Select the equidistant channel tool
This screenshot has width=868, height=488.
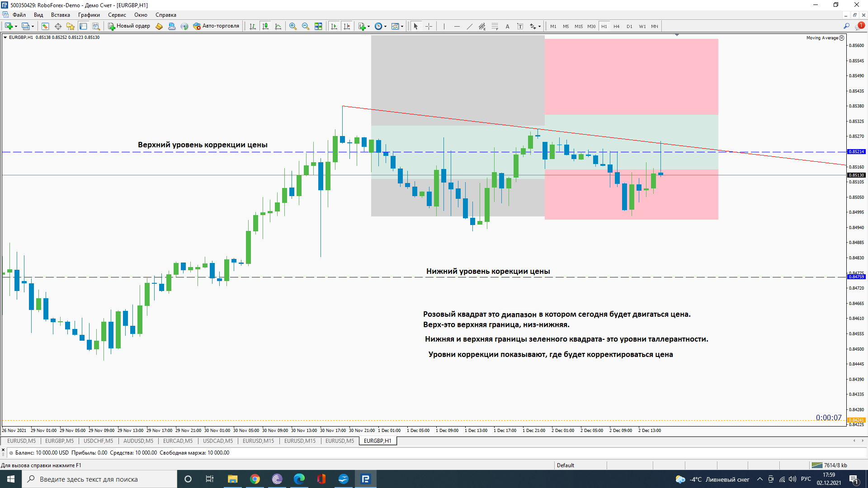[482, 26]
